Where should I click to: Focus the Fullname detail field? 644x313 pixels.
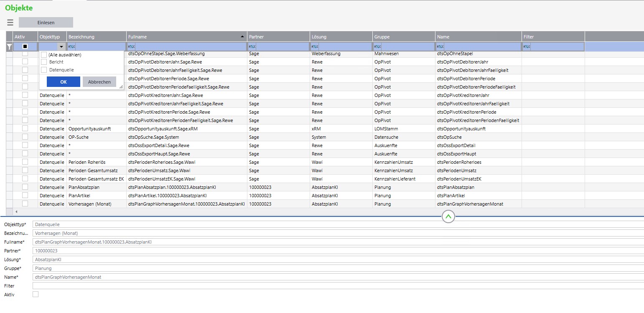[338, 242]
